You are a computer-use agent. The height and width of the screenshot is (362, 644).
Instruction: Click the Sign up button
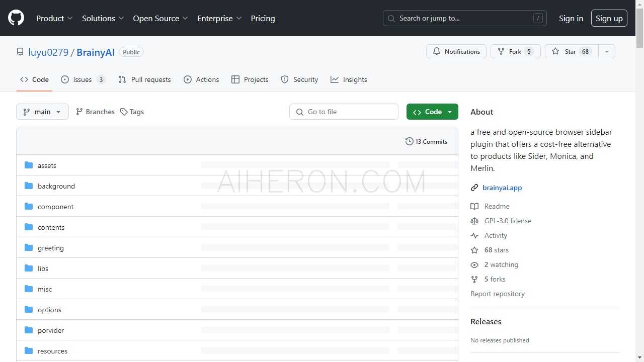pyautogui.click(x=609, y=18)
